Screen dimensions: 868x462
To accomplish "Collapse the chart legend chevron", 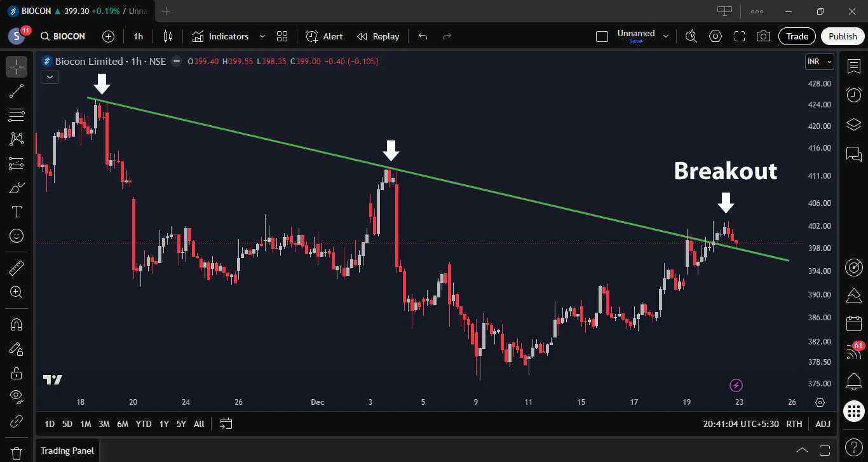I will coord(50,77).
